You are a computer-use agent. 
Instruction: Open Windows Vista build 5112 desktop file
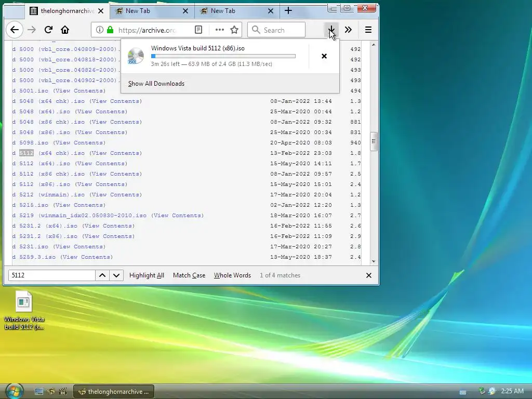coord(24,311)
